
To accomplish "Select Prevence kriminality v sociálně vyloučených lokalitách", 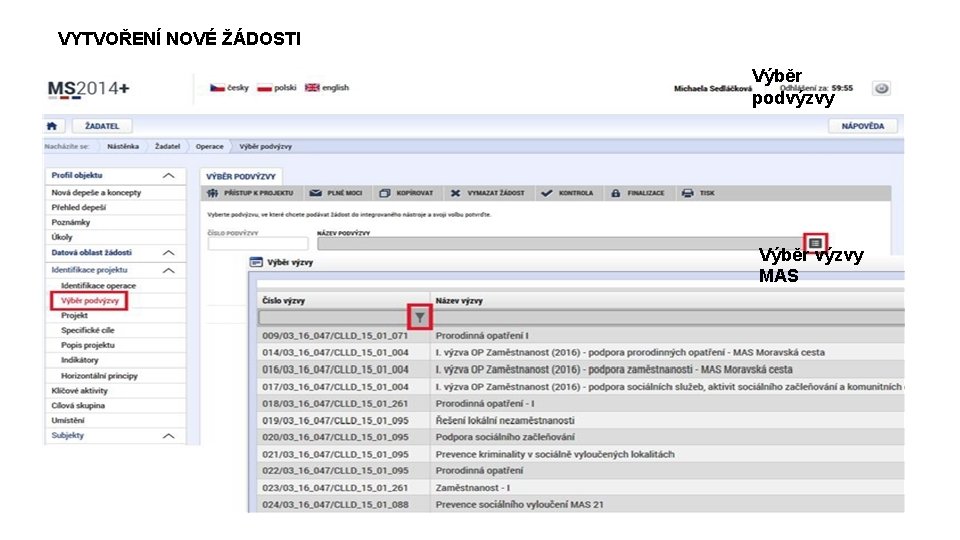I will click(x=580, y=454).
